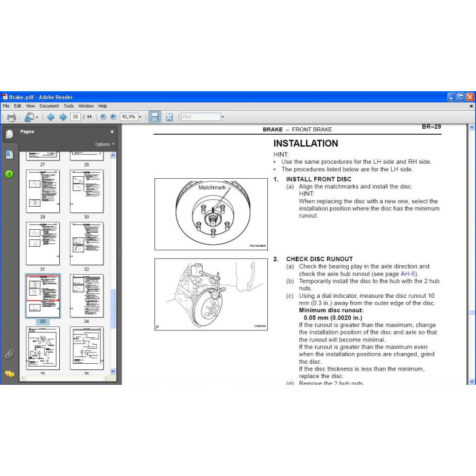Toggle scrolling pages fit-width icon

[x=155, y=117]
